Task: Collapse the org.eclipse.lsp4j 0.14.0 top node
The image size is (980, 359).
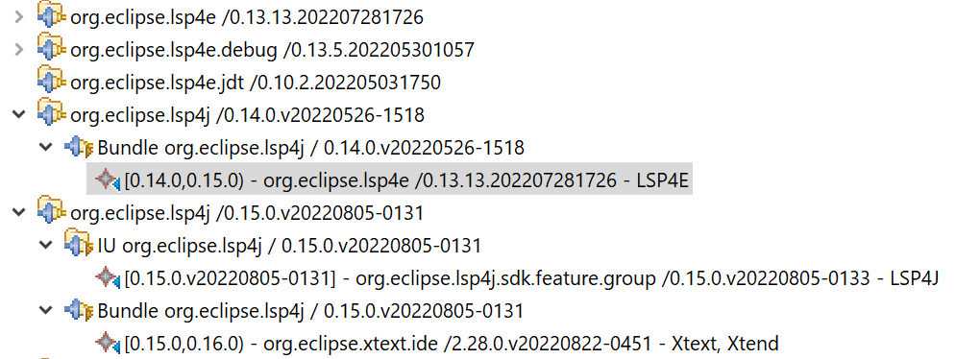Action: click(x=19, y=114)
